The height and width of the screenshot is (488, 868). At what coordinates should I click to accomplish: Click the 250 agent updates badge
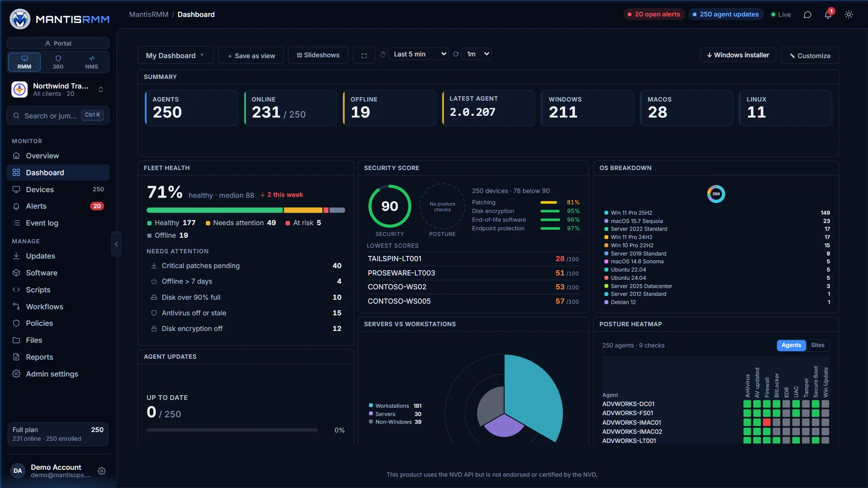[726, 14]
